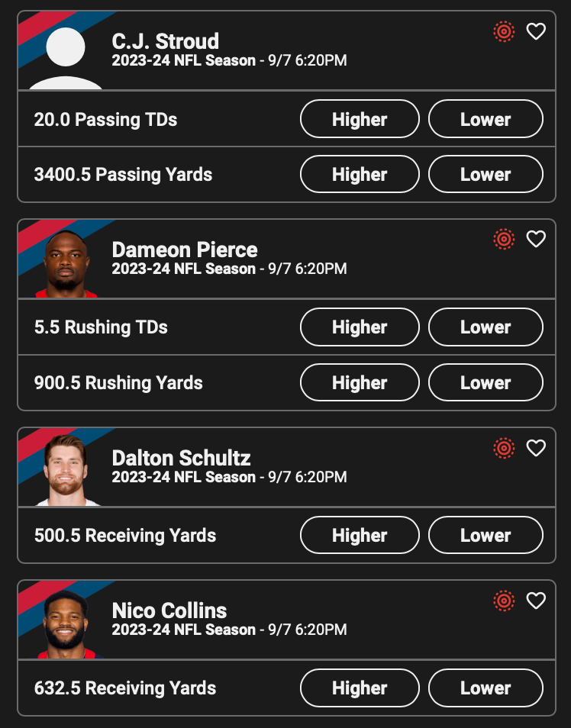Pick Higher for Dalton Schultz's 500.5 Receiving Yards
The height and width of the screenshot is (728, 571).
point(360,536)
